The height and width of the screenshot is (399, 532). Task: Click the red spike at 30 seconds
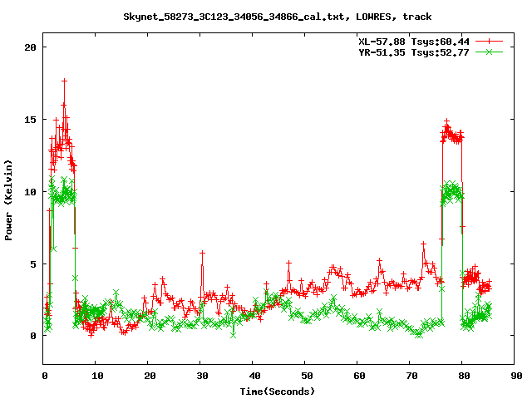202,253
